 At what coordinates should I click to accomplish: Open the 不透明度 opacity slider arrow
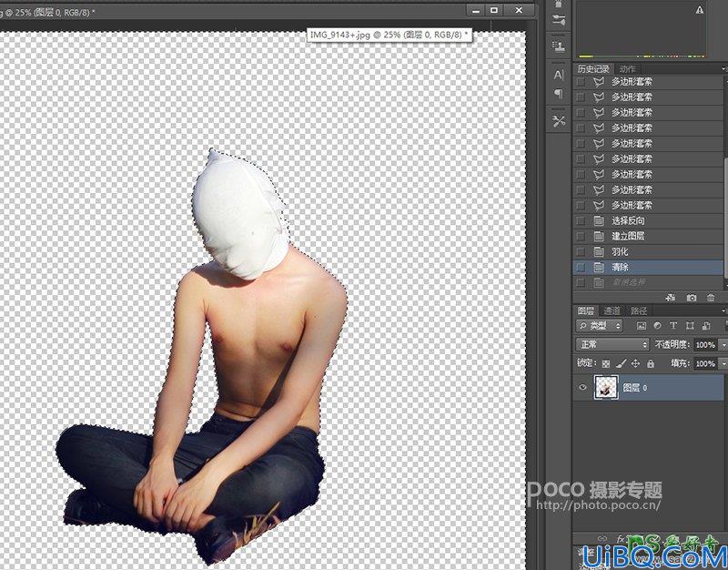tap(723, 345)
